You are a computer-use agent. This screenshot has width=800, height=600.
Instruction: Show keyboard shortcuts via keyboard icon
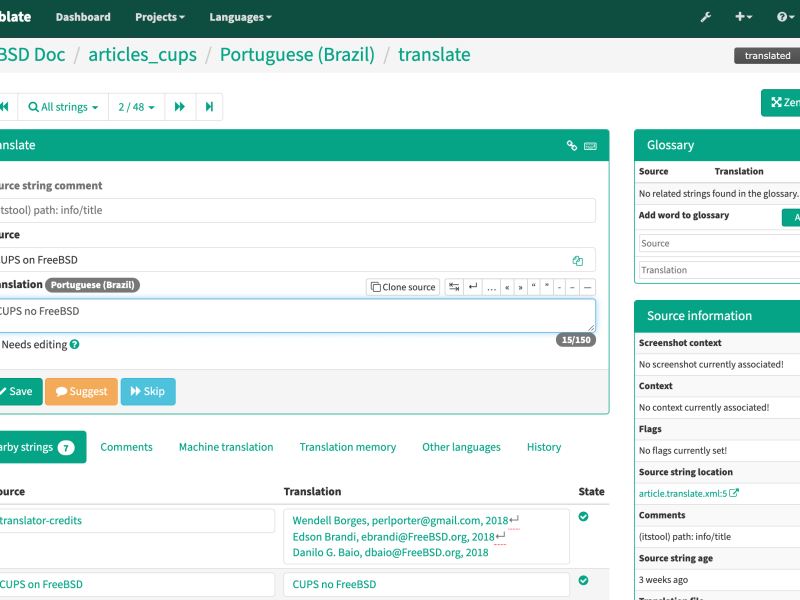590,146
